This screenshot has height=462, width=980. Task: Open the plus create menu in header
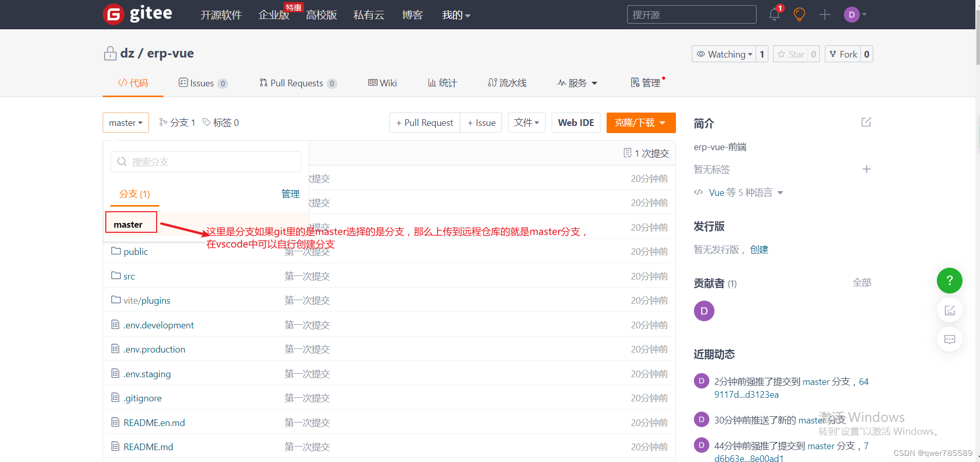click(825, 14)
